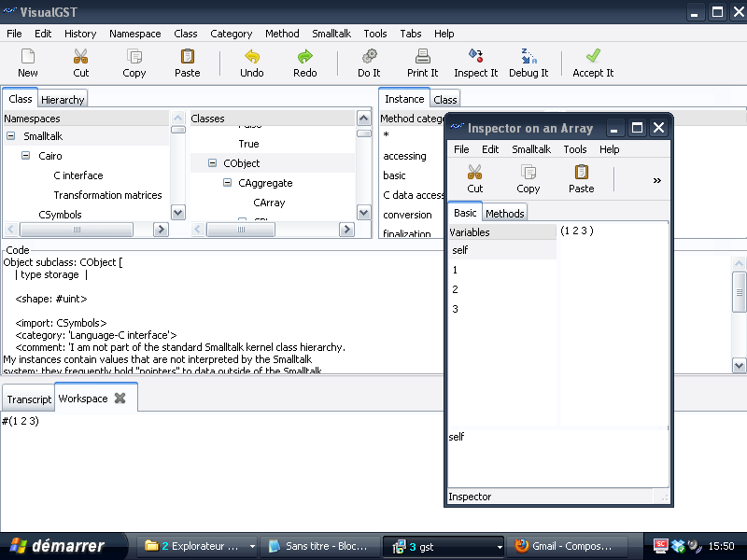Click Paste icon in Inspector window toolbar
Screen dimensions: 747x560
(581, 172)
